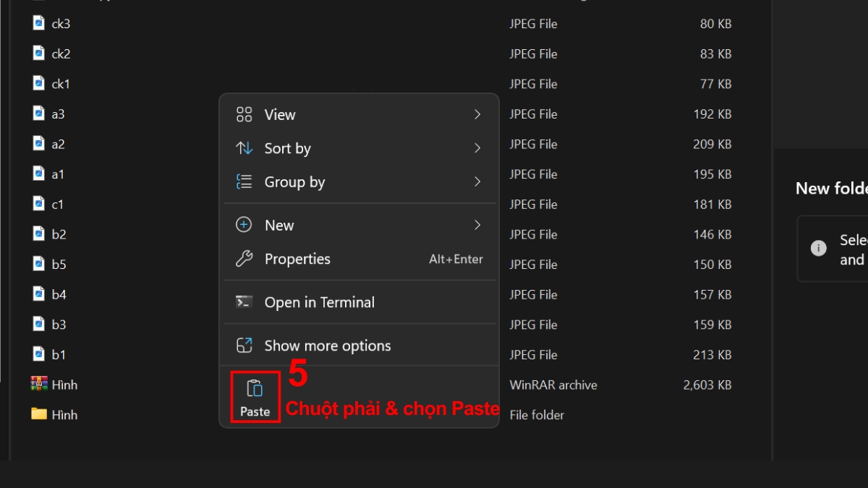
Task: Click the Paste clipboard icon
Action: pos(255,388)
